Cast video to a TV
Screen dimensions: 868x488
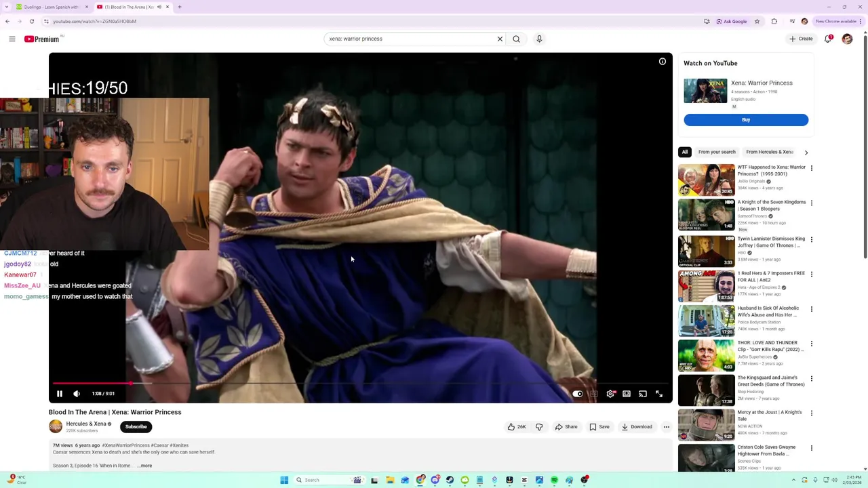coord(643,394)
